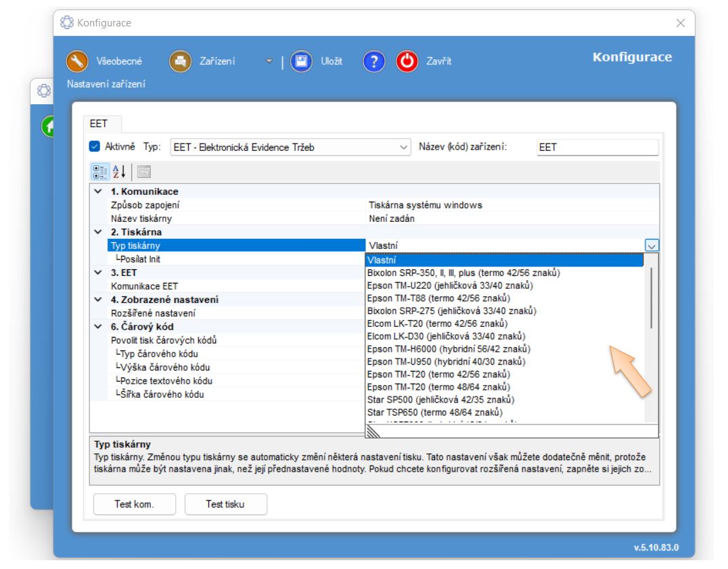This screenshot has width=728, height=569.
Task: Uncheck the Aktivně checkbox
Action: coord(95,147)
